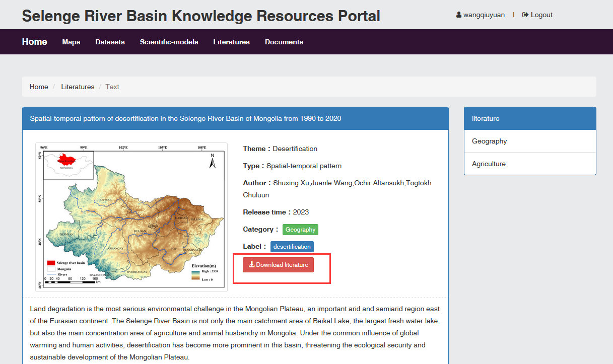Click the Author names line
Image resolution: width=613 pixels, height=364 pixels.
(x=337, y=189)
